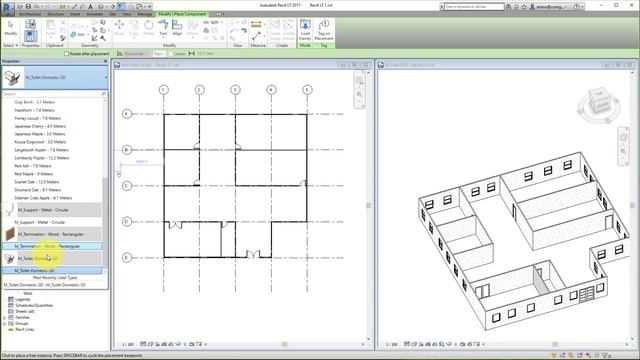Select the blue M_Toilet-Domestic-3D type row
The height and width of the screenshot is (360, 640).
coord(52,271)
